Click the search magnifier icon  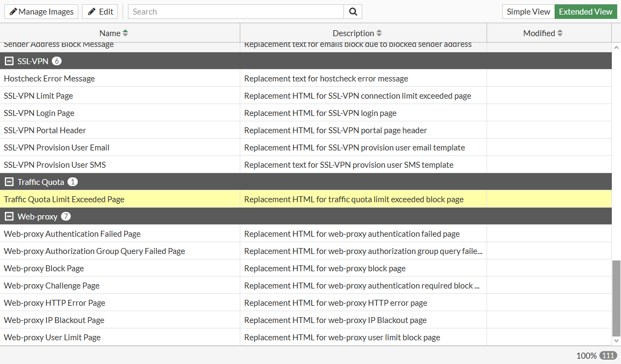(353, 11)
